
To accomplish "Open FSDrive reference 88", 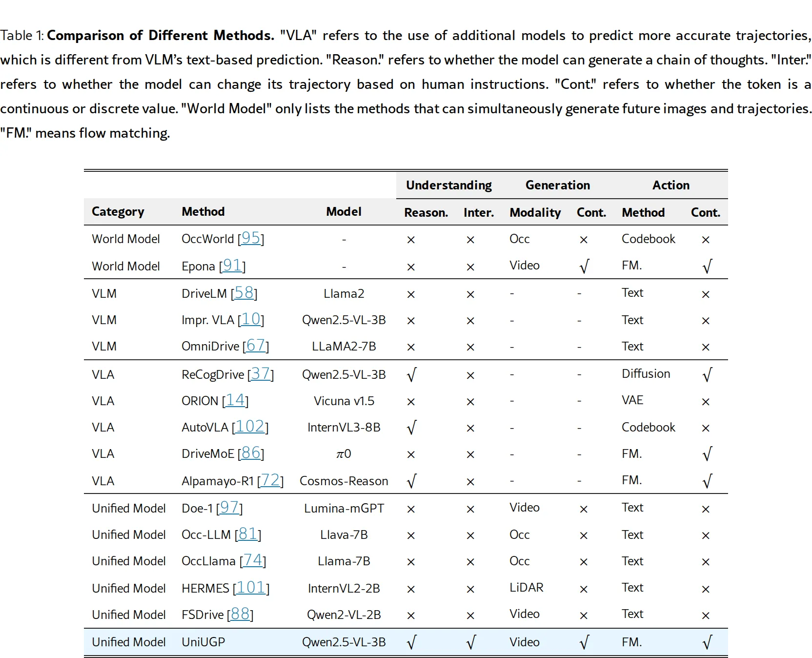I will coord(240,614).
